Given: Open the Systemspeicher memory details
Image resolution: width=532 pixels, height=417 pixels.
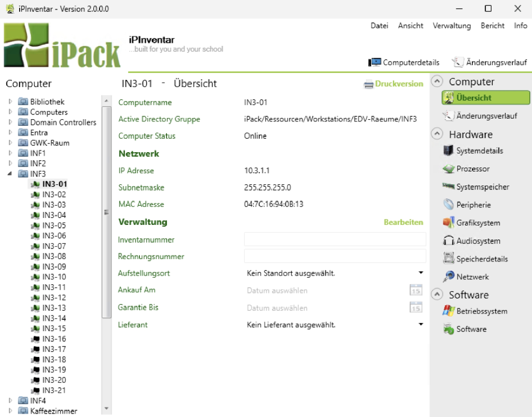Looking at the screenshot, I should tap(483, 187).
